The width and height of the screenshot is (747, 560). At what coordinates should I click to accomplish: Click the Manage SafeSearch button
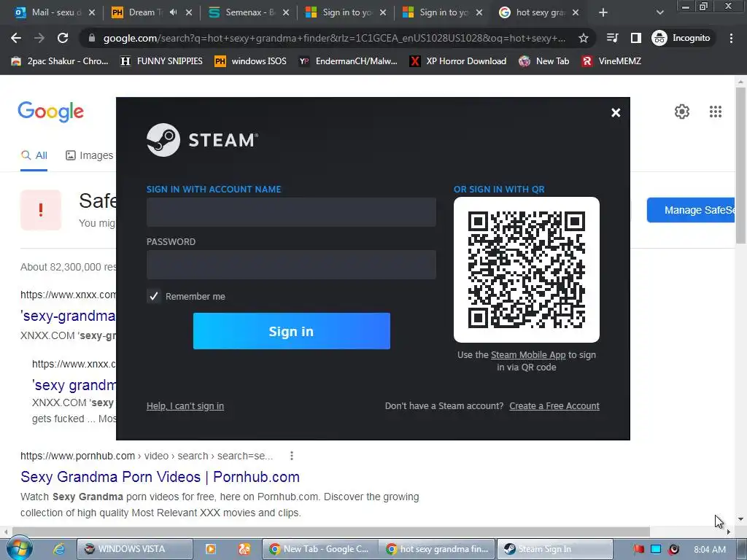[x=691, y=210]
